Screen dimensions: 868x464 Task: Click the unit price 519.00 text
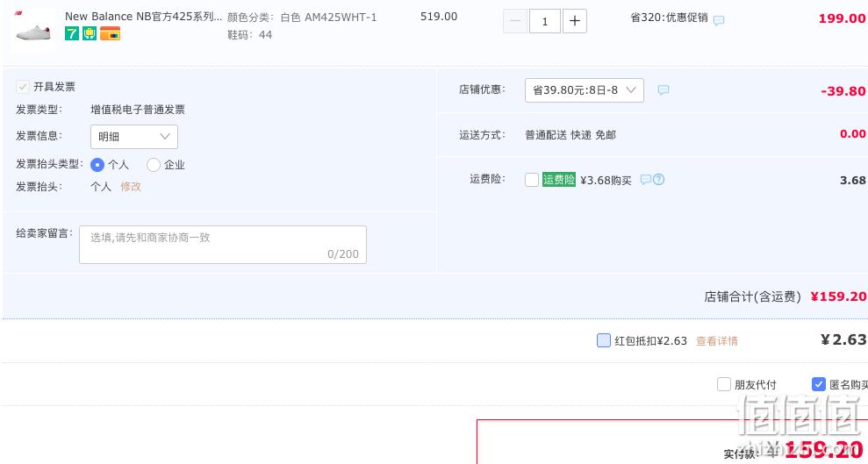click(x=439, y=17)
